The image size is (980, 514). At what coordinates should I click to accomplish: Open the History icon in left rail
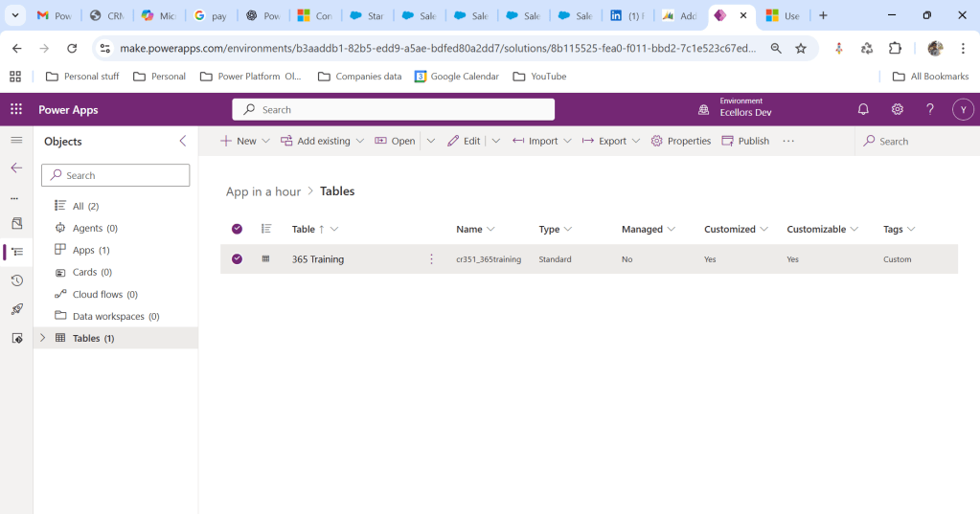point(16,280)
